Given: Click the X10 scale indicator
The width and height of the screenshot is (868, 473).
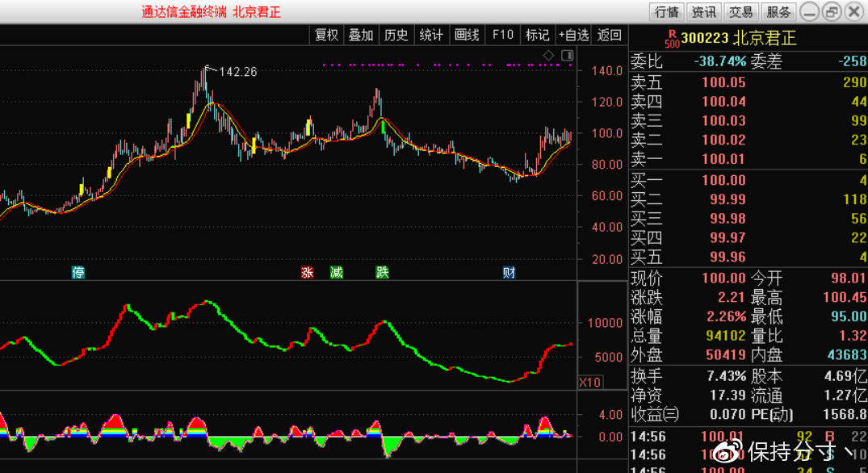Looking at the screenshot, I should coord(589,382).
